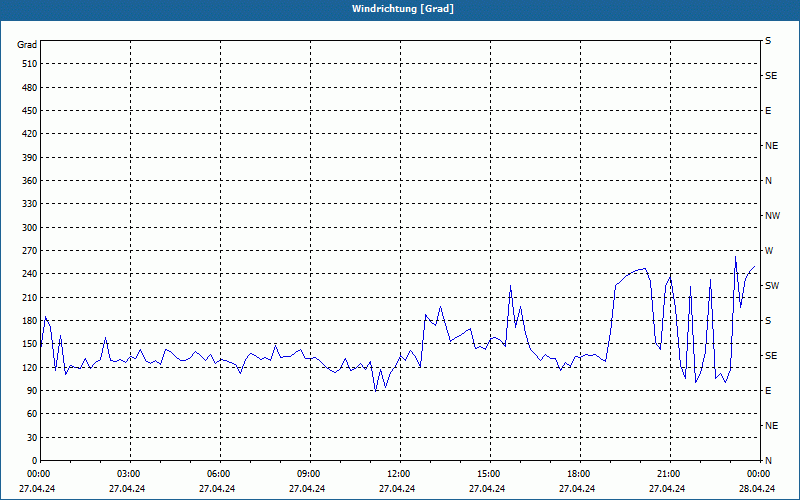Click the N compass label at 360 level
The width and height of the screenshot is (800, 500).
pos(768,181)
